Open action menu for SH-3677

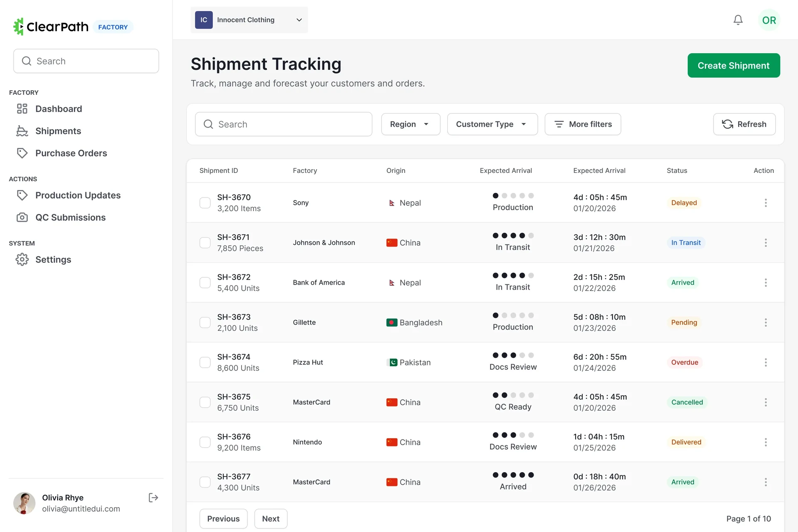(766, 482)
